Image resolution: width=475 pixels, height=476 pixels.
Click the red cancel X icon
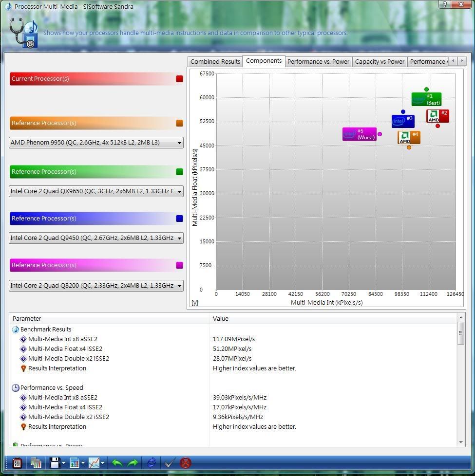pyautogui.click(x=186, y=463)
